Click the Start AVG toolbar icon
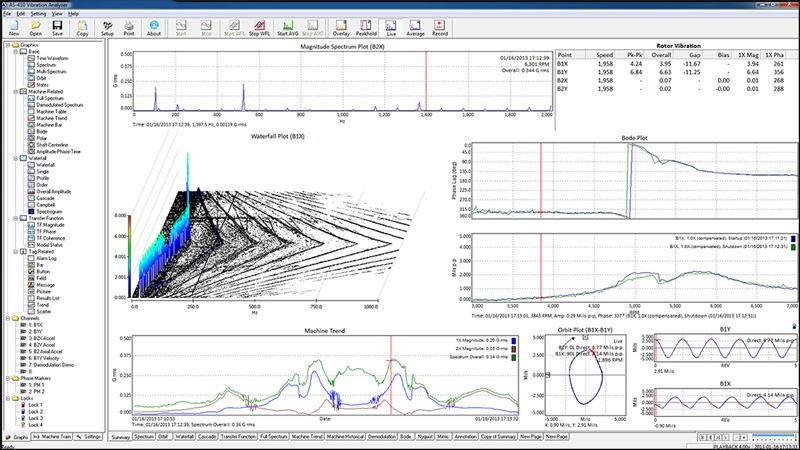This screenshot has width=800, height=450. (287, 28)
